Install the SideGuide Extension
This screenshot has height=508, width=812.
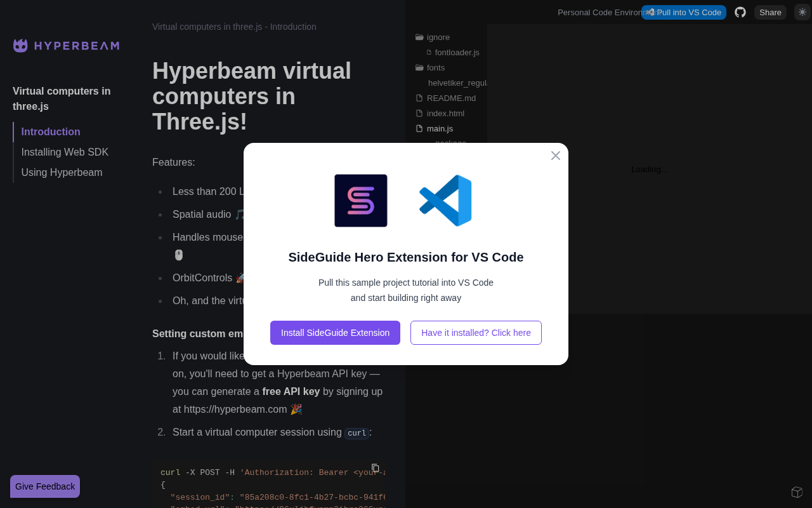point(335,333)
